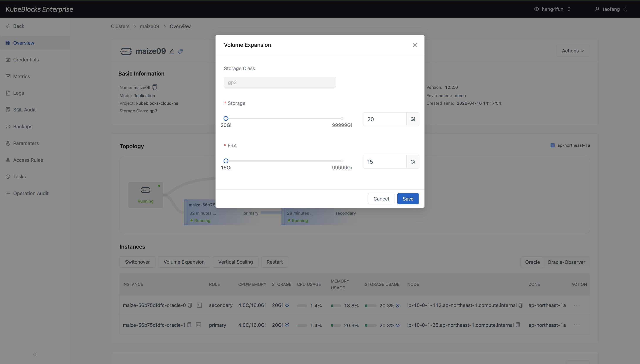Click the Logs document icon

pos(8,93)
